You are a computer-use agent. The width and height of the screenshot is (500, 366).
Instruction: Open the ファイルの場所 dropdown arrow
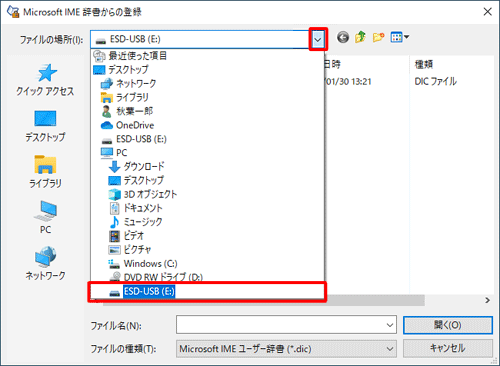[318, 39]
